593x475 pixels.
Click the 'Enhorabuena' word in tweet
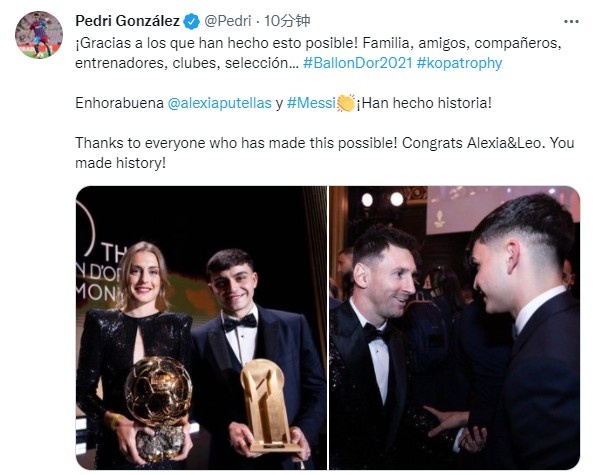pos(119,103)
